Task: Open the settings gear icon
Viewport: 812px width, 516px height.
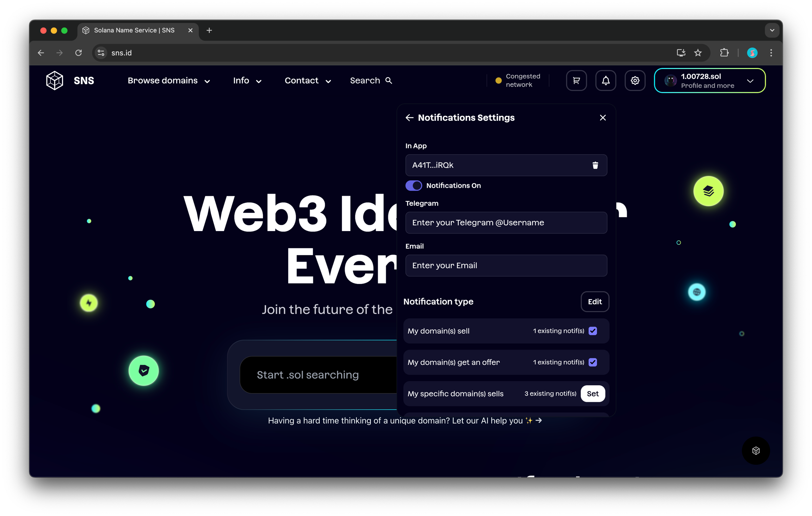Action: point(635,81)
